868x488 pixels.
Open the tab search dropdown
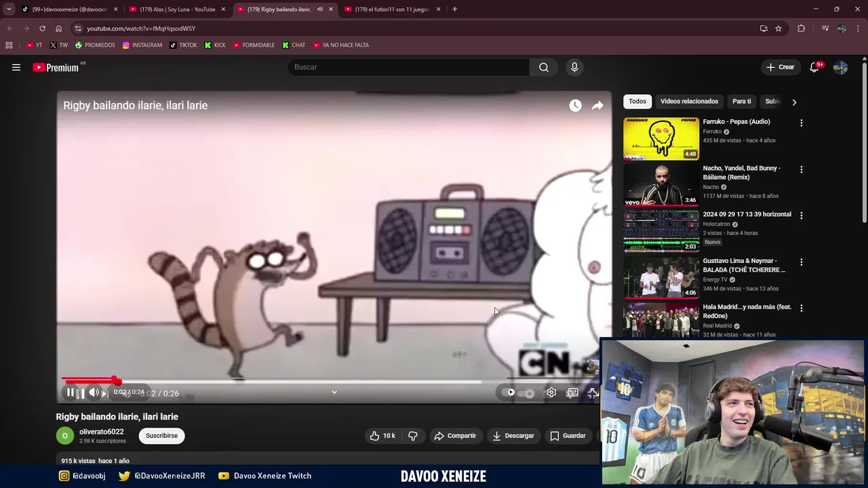9,9
